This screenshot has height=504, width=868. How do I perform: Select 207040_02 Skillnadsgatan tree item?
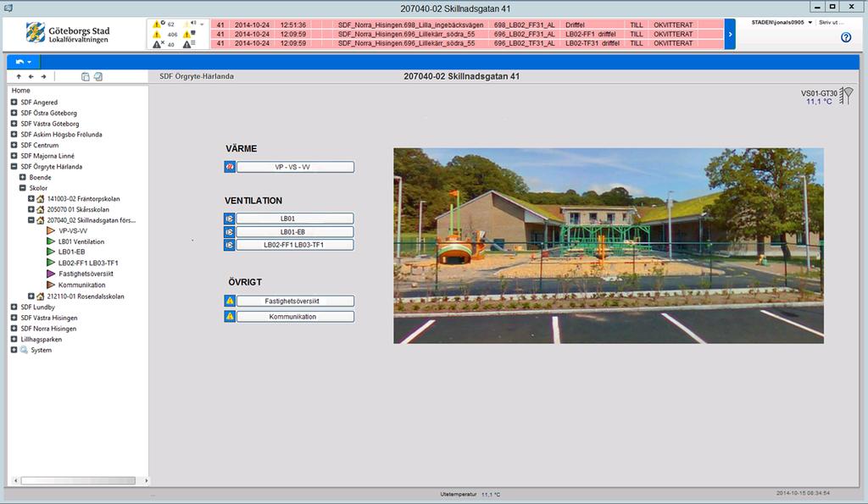pyautogui.click(x=91, y=220)
